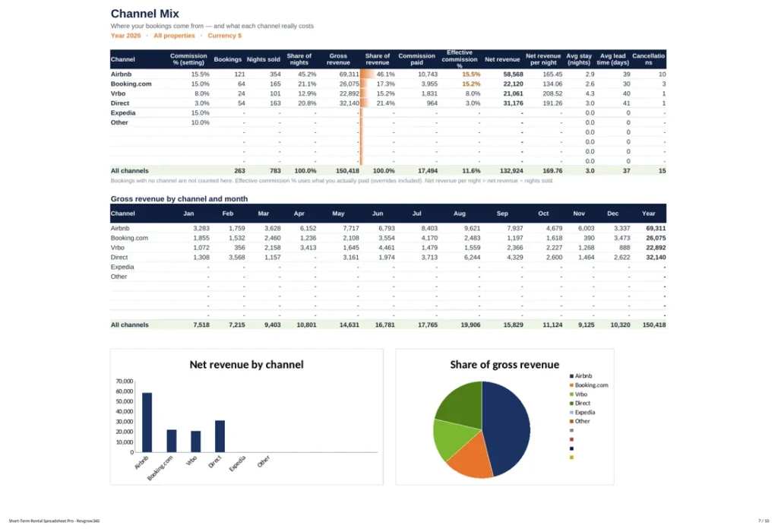Screen dimensions: 778x532
Task: Click Airbnb's net revenue value 58,568
Action: 513,74
